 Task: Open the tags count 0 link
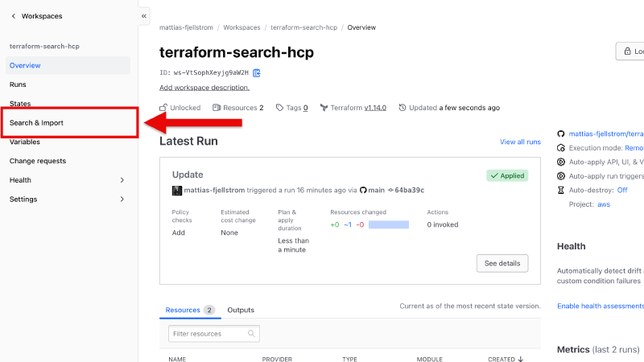click(306, 108)
